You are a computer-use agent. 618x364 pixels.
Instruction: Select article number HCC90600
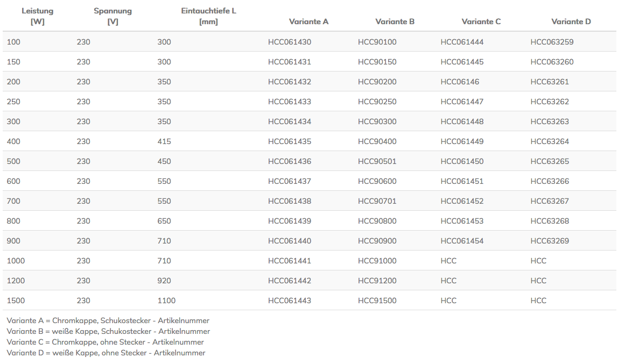click(x=377, y=181)
